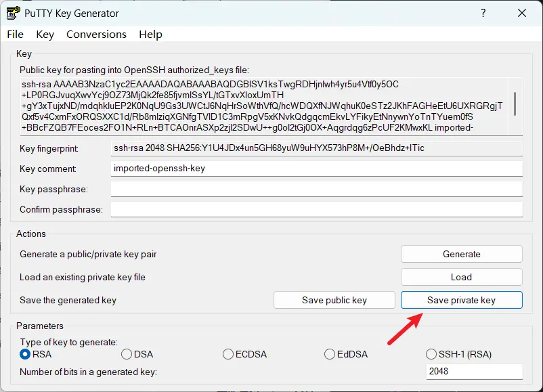Click the Key comment text field
The height and width of the screenshot is (392, 543).
pos(316,169)
